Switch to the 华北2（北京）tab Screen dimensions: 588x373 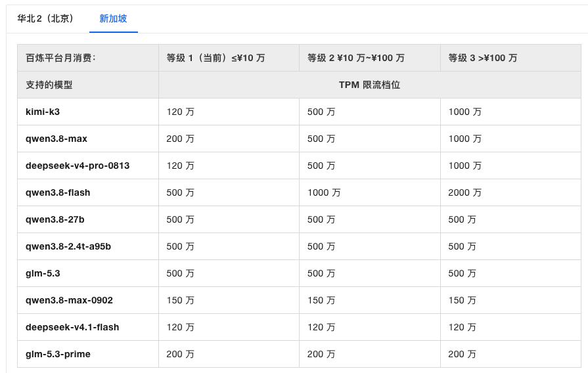[x=45, y=18]
